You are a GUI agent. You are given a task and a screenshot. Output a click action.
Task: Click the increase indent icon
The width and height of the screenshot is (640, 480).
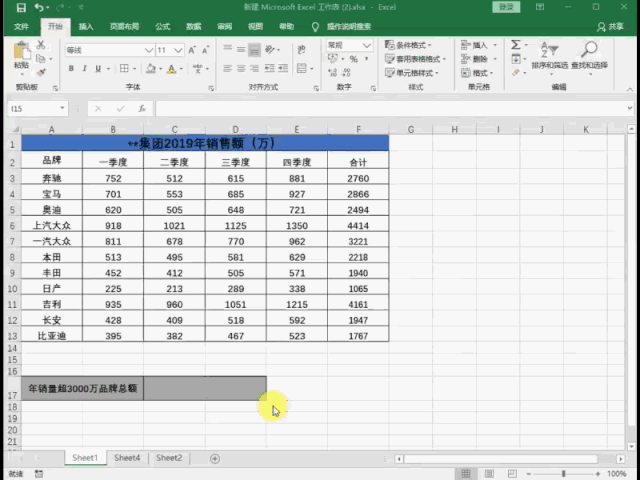(283, 68)
